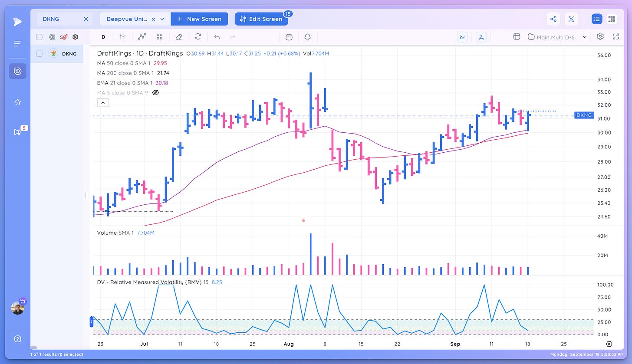This screenshot has width=632, height=364.
Task: Switch to multi-chart grid view mode
Action: pos(612,19)
